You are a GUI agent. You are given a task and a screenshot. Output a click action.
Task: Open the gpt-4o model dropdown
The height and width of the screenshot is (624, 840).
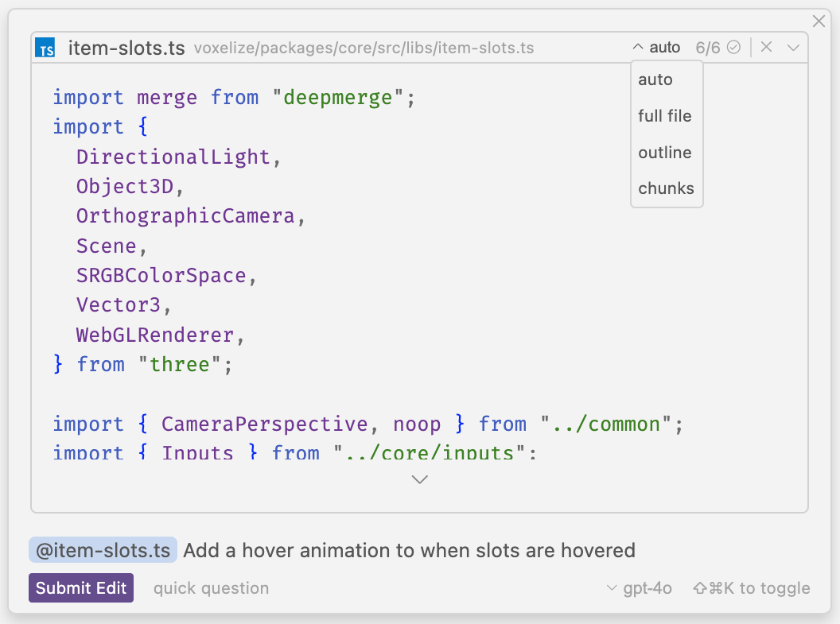[x=640, y=588]
